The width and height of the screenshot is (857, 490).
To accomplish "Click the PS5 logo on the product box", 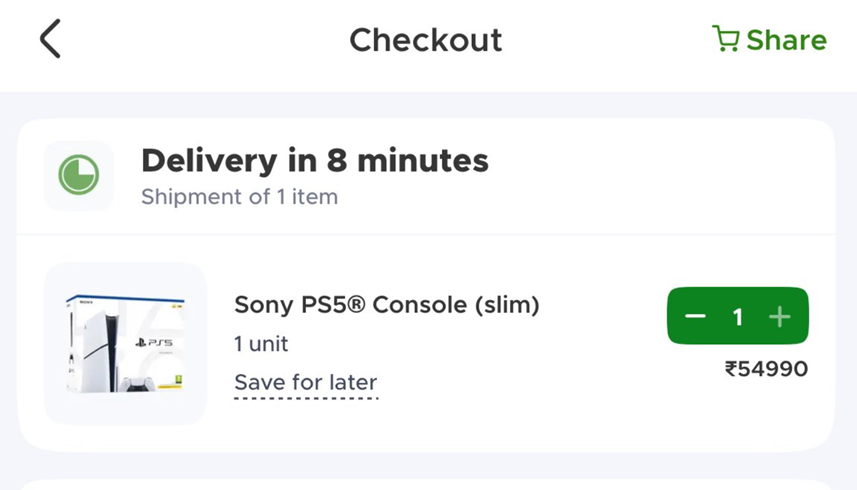I will click(154, 342).
